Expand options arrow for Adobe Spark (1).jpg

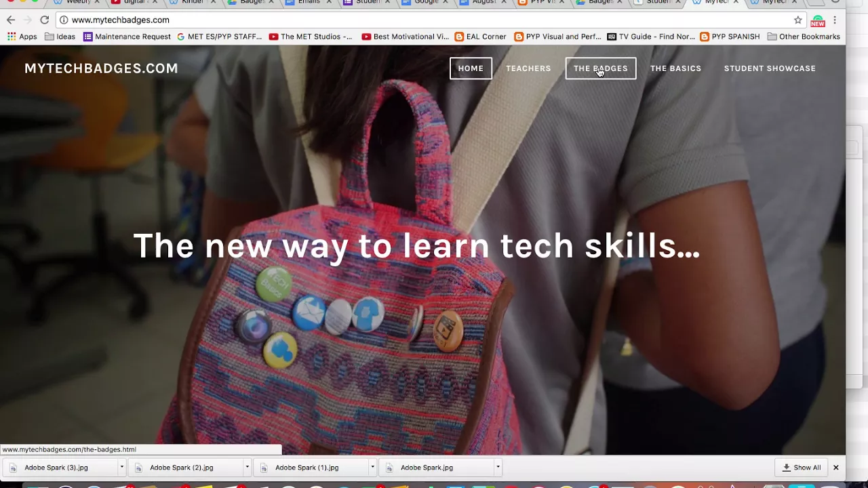click(x=372, y=467)
